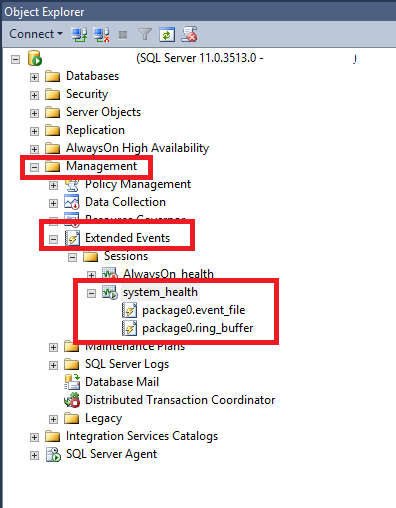Collapse the Management node
The image size is (396, 508).
click(x=34, y=167)
